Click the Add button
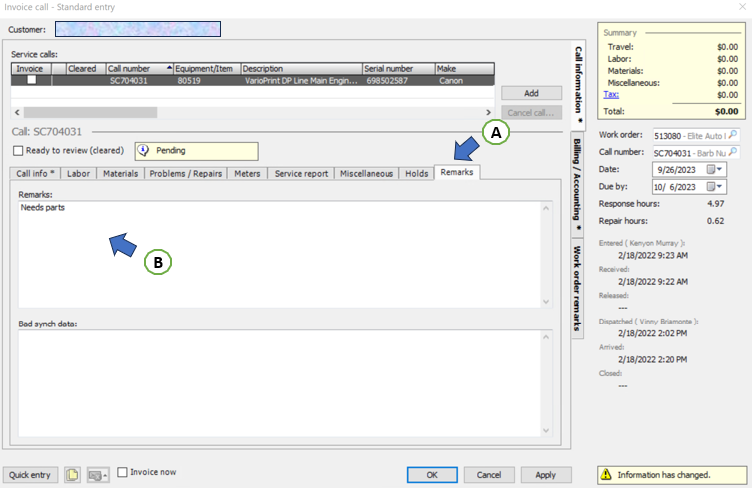Image resolution: width=752 pixels, height=488 pixels. [x=531, y=93]
